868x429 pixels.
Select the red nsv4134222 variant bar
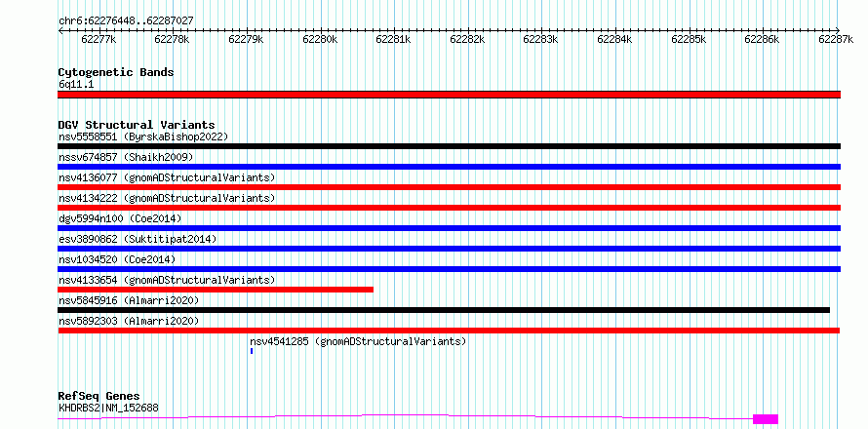[x=450, y=208]
